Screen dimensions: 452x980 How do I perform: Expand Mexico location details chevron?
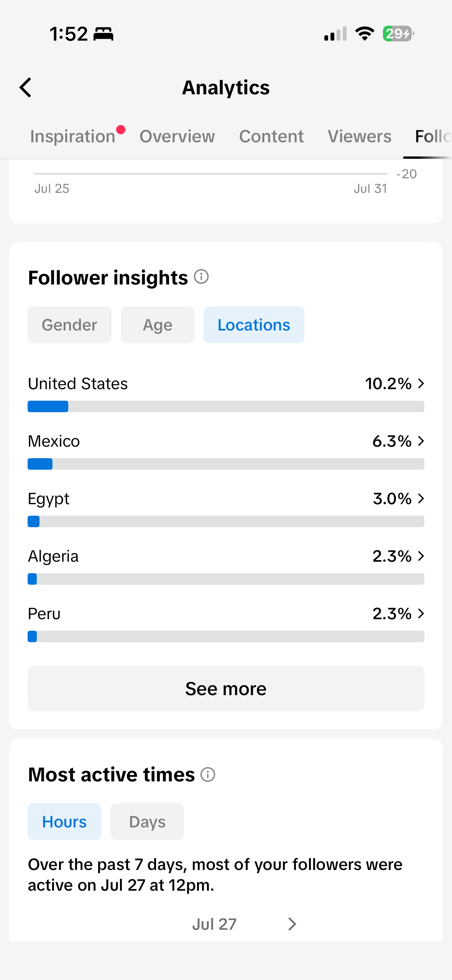click(x=421, y=441)
